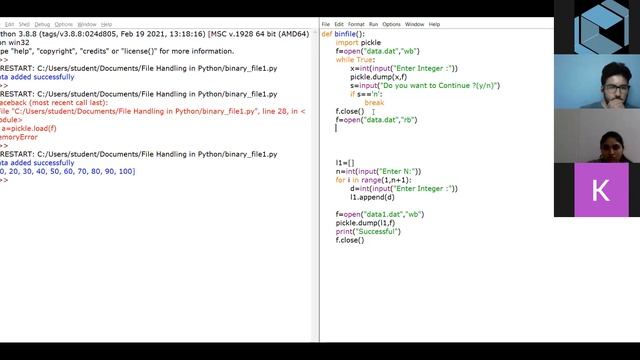
Task: Open the Options menu in shell window
Action: [63, 24]
